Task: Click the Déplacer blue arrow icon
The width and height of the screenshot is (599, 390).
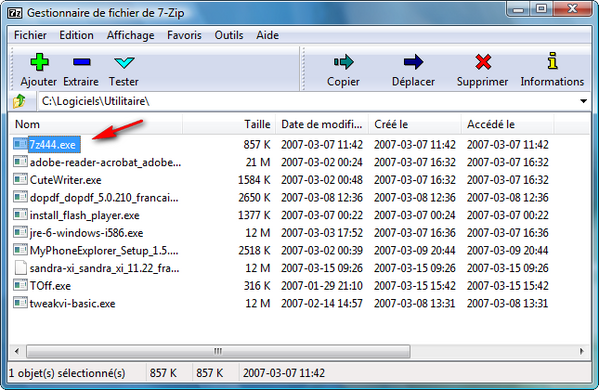Action: coord(413,62)
